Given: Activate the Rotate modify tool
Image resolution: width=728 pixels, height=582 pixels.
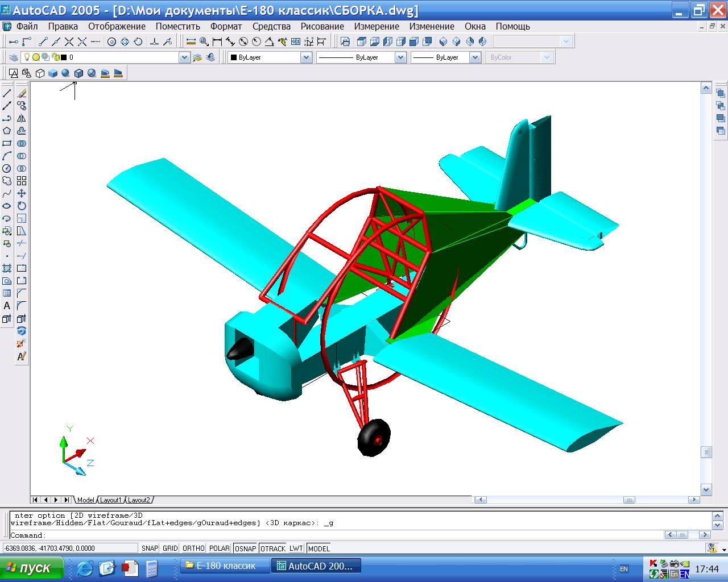Looking at the screenshot, I should click(x=22, y=206).
